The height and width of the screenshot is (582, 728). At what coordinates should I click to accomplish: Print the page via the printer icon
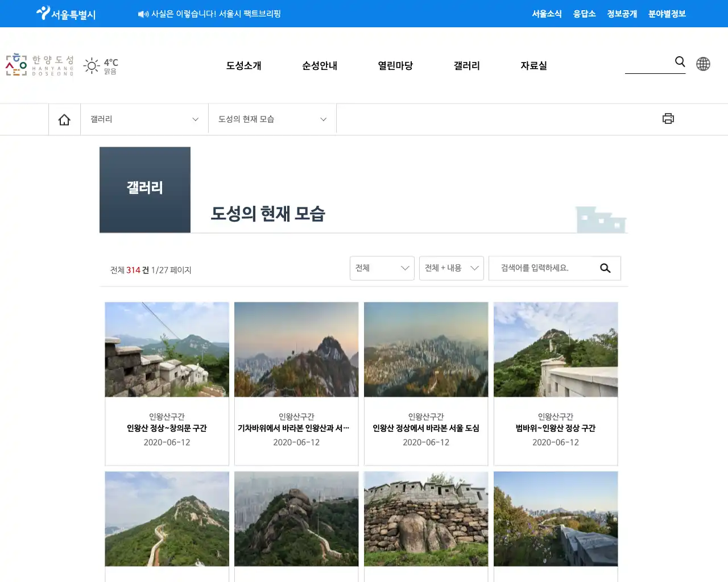coord(668,118)
